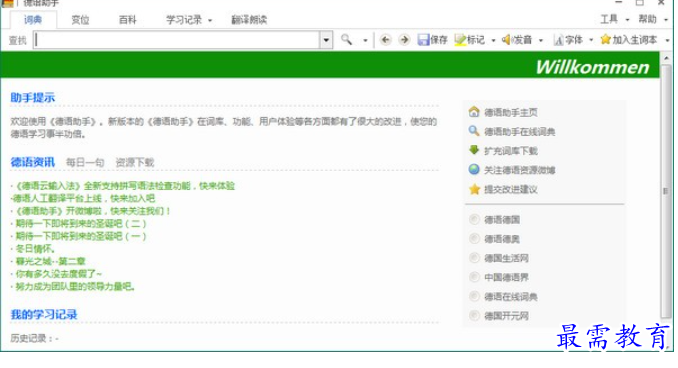Select the 德国开元网 radio option
The width and height of the screenshot is (678, 368).
pos(474,316)
